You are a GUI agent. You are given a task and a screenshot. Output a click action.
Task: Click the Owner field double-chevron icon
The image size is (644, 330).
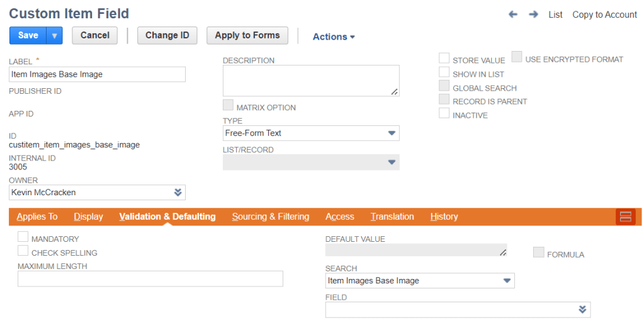[x=178, y=192]
